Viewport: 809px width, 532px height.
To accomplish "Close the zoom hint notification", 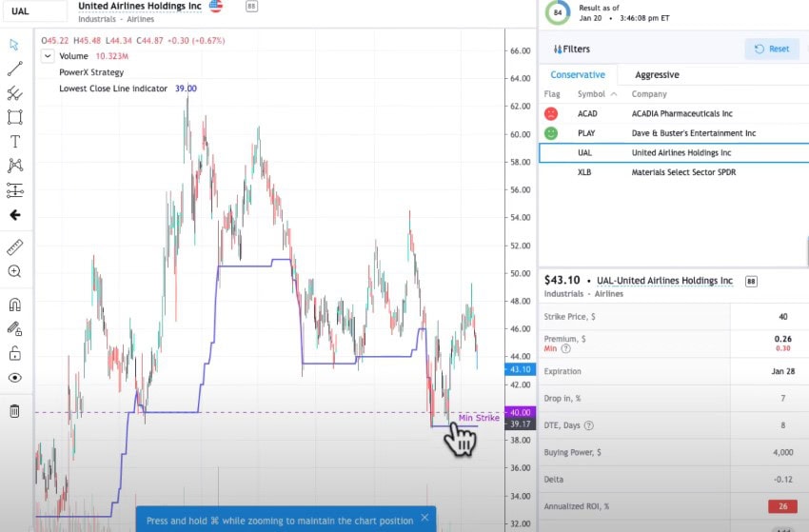I will coord(424,517).
